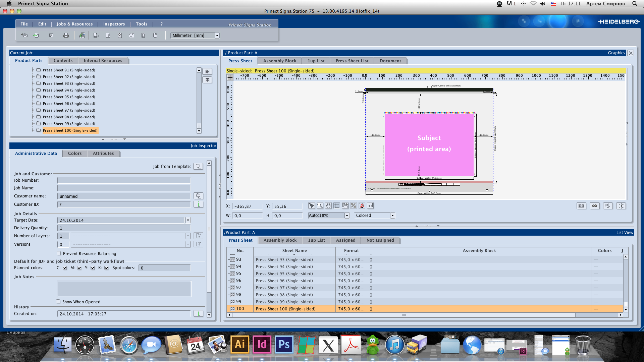Click the Sheet Name column header
This screenshot has width=644, height=362.
[x=294, y=250]
